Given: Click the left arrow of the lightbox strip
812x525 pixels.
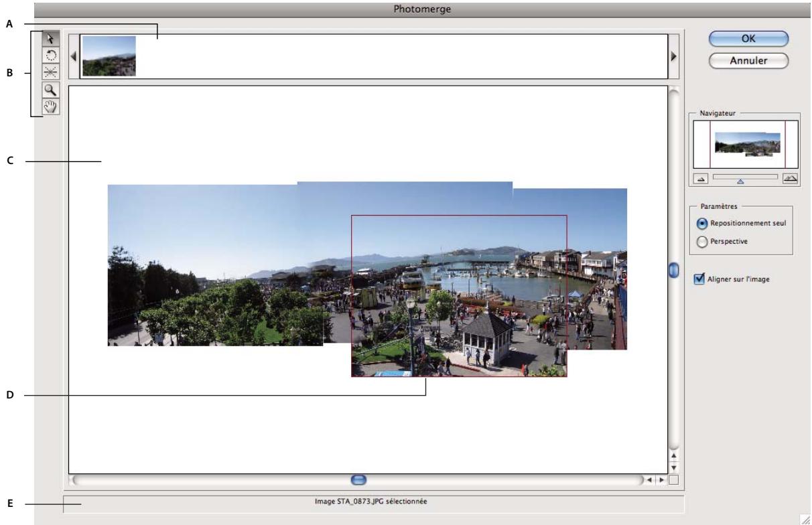Looking at the screenshot, I should point(74,58).
